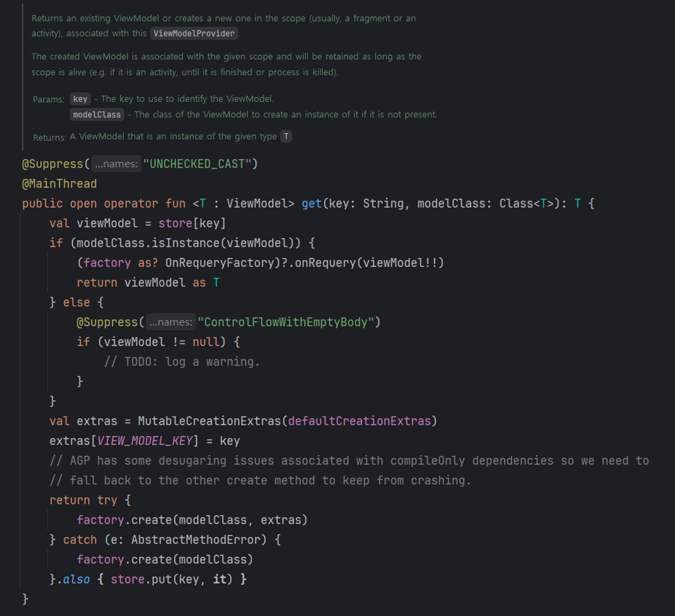This screenshot has width=675, height=616.
Task: Click the "UNCHECKED_CAST" string literal
Action: [x=197, y=164]
